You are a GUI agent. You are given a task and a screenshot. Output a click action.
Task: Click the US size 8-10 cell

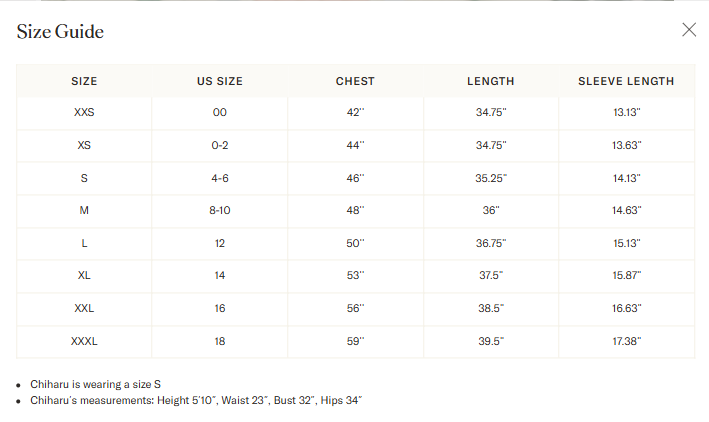[x=220, y=210]
